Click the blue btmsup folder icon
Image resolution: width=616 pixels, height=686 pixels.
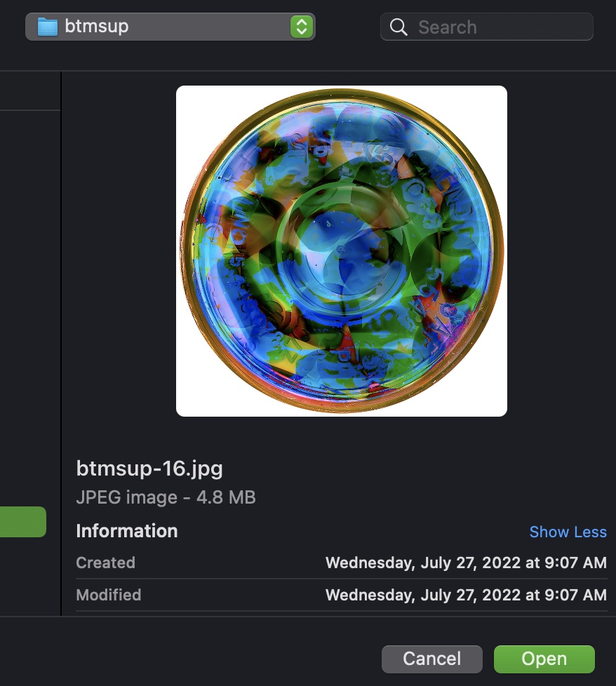pyautogui.click(x=48, y=27)
